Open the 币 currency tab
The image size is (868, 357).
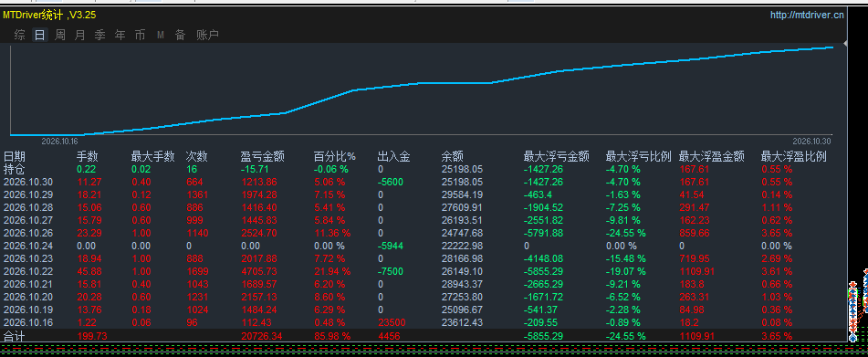click(140, 36)
